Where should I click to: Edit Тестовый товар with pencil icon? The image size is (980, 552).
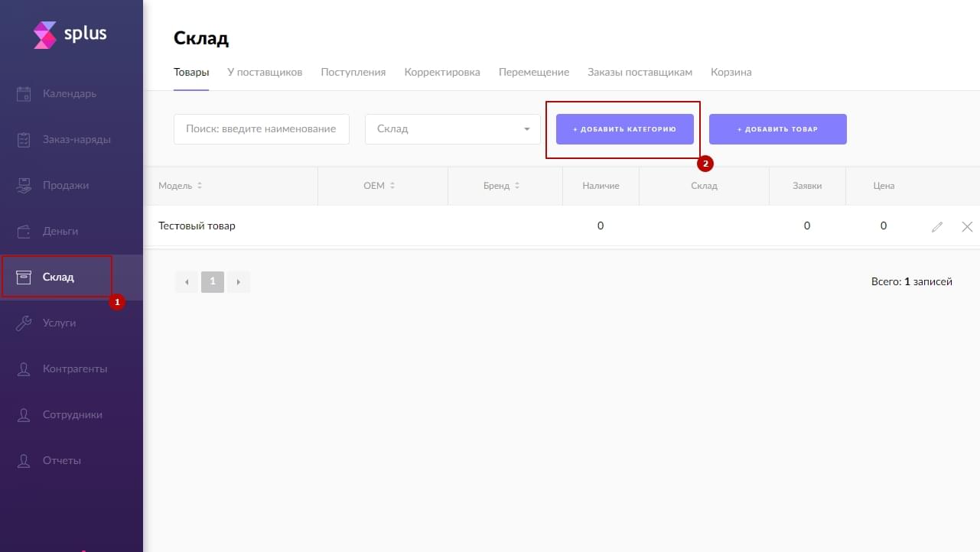pos(937,226)
